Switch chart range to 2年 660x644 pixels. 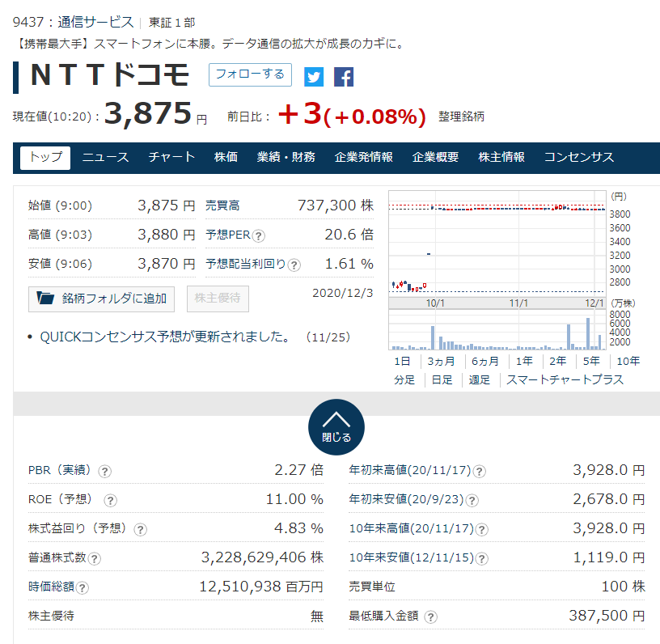(x=558, y=361)
